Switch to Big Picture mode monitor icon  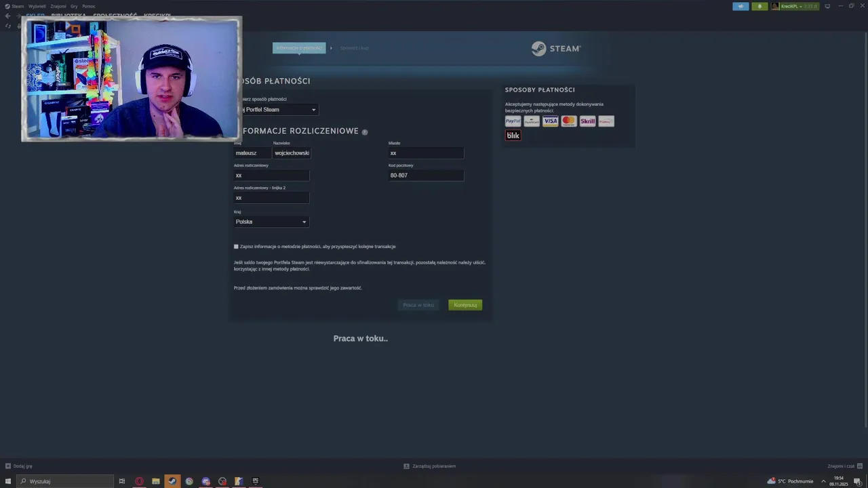[827, 6]
